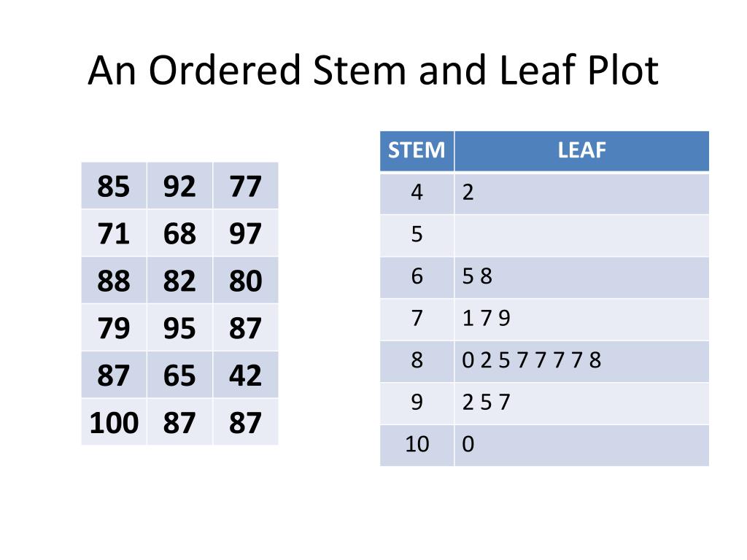Select the leaf row "2 5 7"
Screen dimensions: 747x560
[581, 402]
